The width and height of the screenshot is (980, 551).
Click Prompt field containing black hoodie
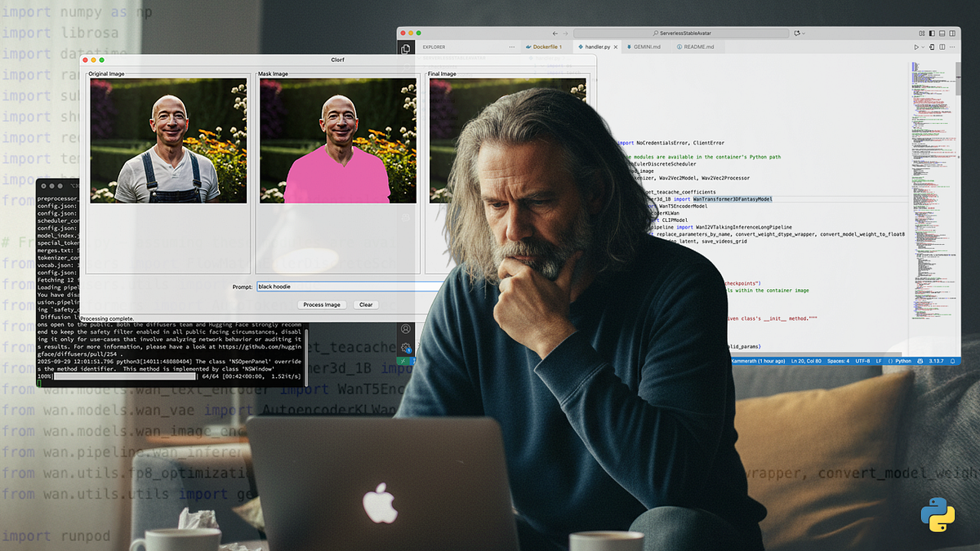tap(351, 287)
